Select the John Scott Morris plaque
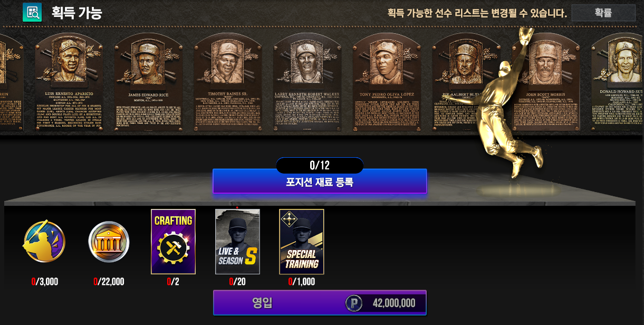 click(546, 82)
